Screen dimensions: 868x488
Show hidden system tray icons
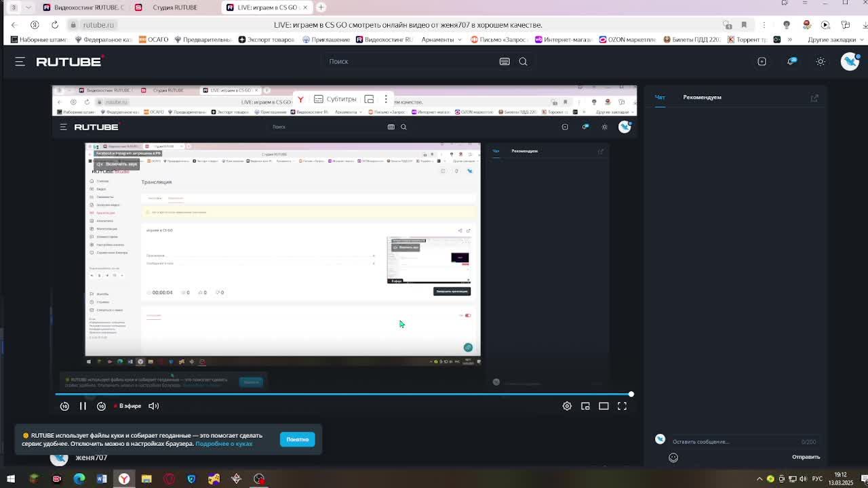(759, 479)
